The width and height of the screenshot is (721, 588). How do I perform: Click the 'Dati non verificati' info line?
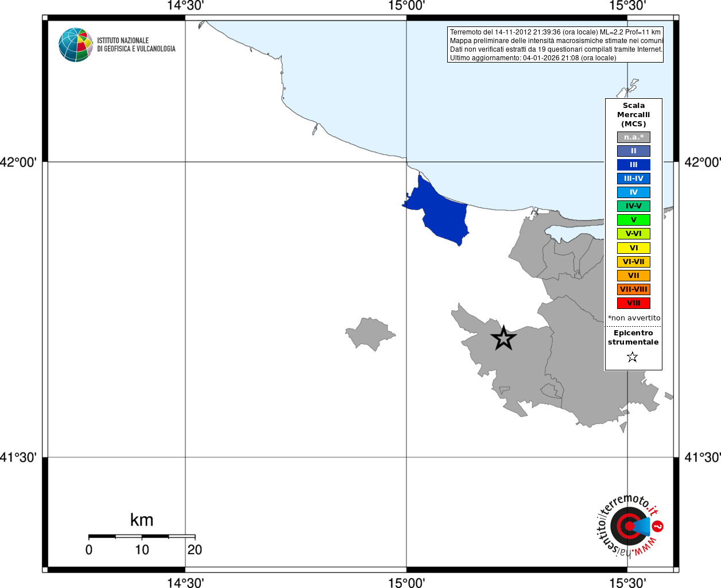tap(556, 49)
